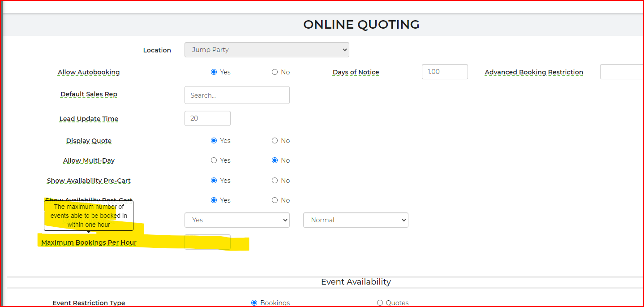
Task: Click the Advanced Booking Restriction input field
Action: tap(621, 72)
